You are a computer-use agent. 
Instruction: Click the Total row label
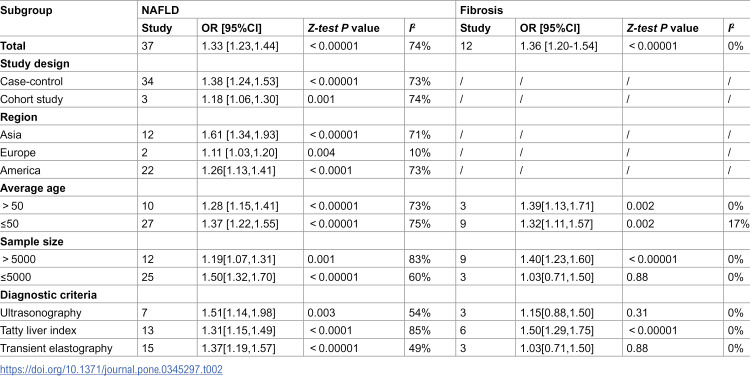[x=13, y=46]
